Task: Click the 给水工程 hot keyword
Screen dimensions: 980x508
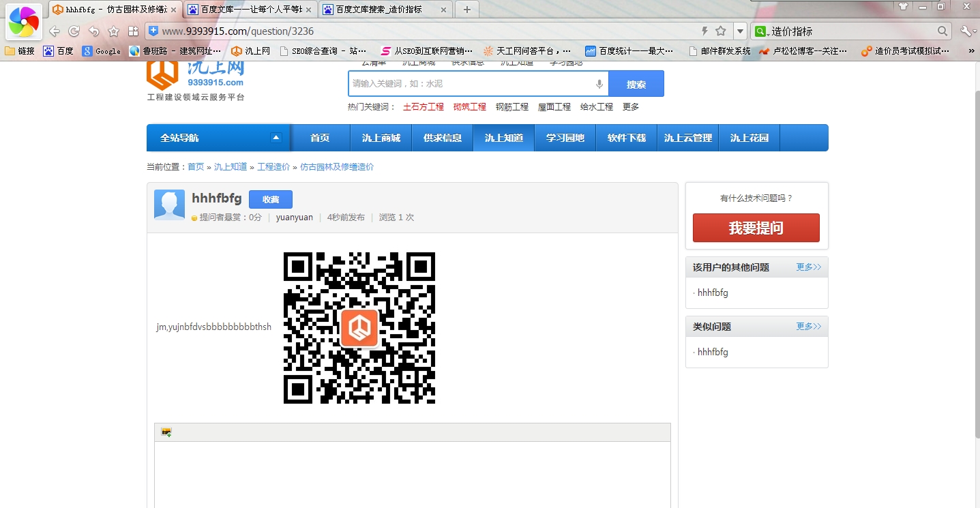Action: coord(597,107)
